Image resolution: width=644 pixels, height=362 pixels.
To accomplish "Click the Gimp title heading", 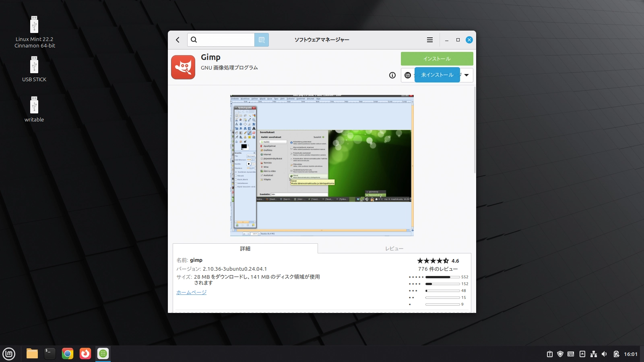I will pos(211,57).
